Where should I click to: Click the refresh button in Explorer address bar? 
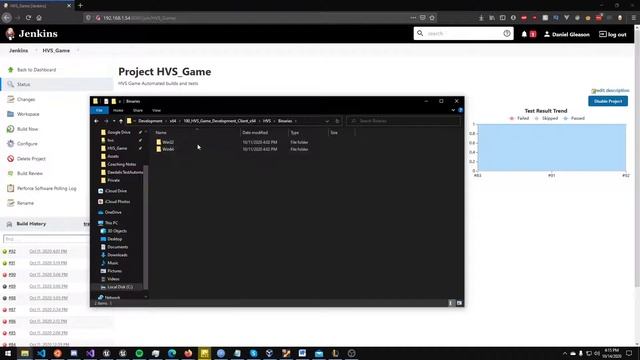point(337,121)
